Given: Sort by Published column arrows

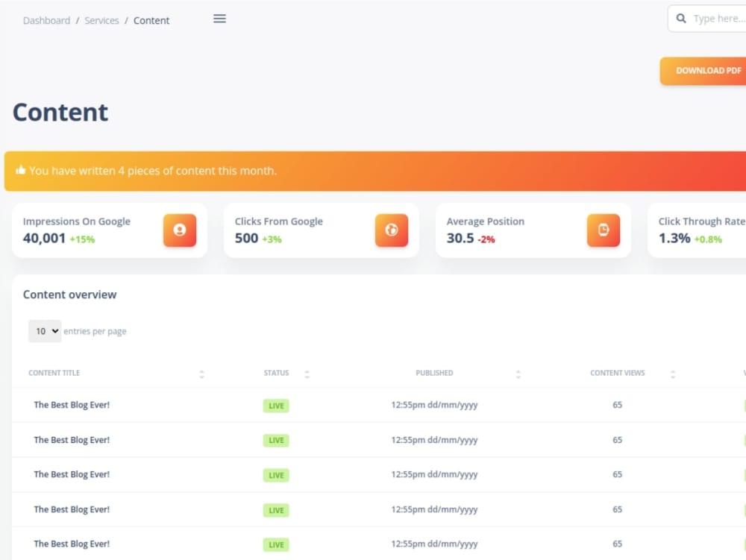Looking at the screenshot, I should click(518, 374).
